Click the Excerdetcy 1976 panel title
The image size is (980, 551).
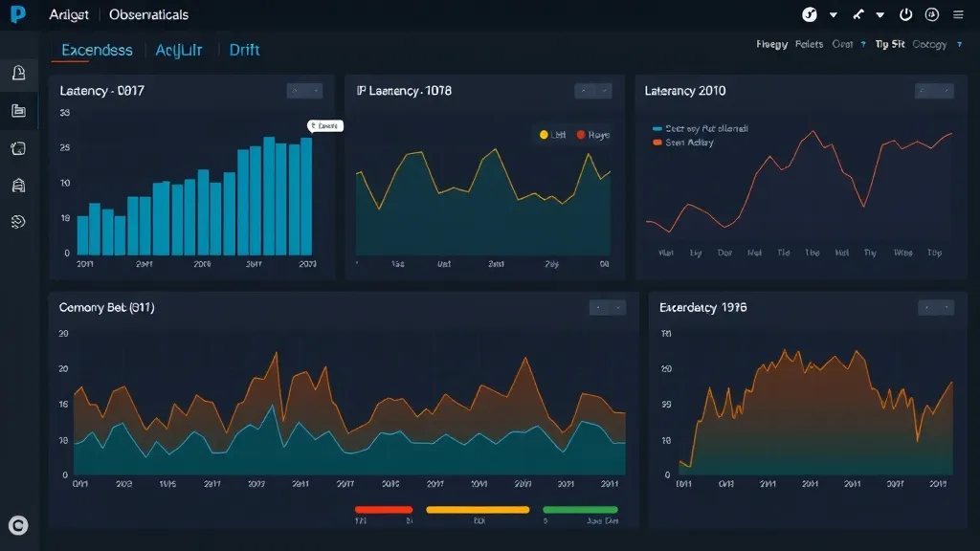point(702,307)
